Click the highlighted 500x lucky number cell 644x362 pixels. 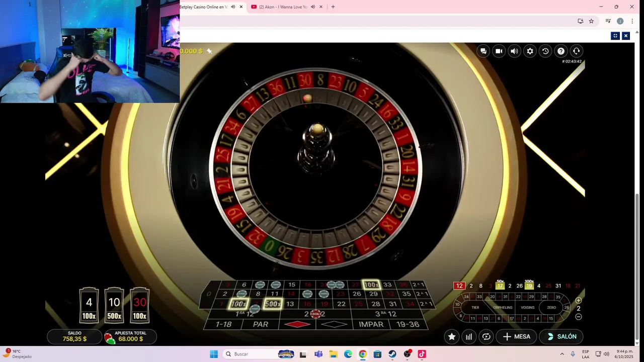click(272, 304)
